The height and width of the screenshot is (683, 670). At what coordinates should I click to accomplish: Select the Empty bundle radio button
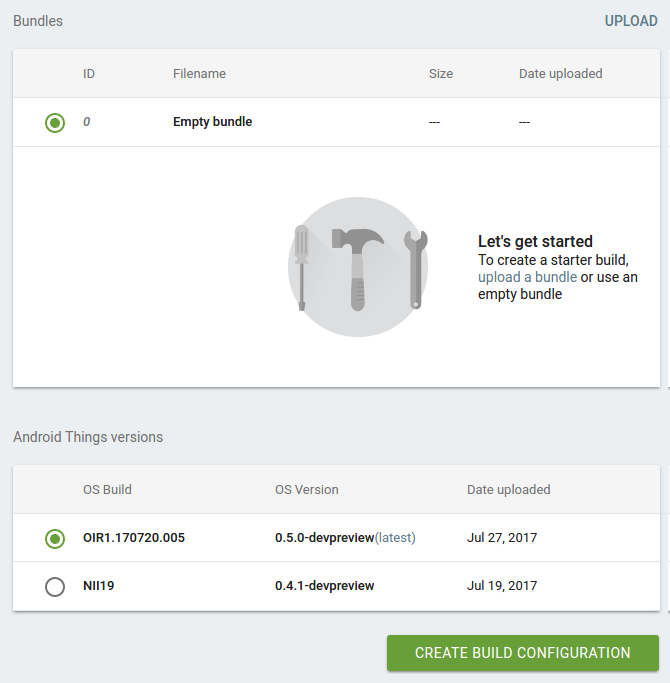(55, 122)
